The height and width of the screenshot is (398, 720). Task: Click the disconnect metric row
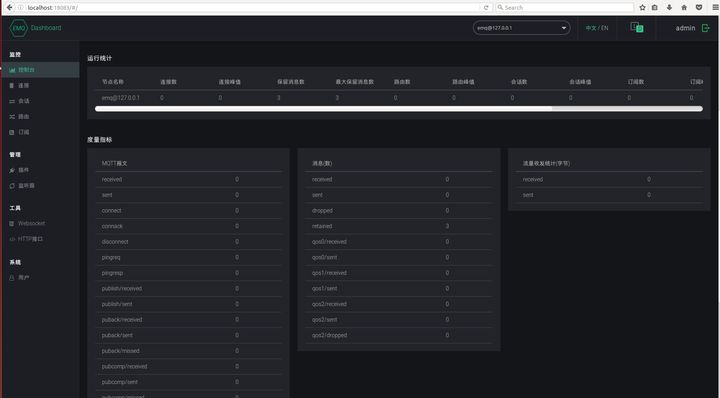point(189,242)
